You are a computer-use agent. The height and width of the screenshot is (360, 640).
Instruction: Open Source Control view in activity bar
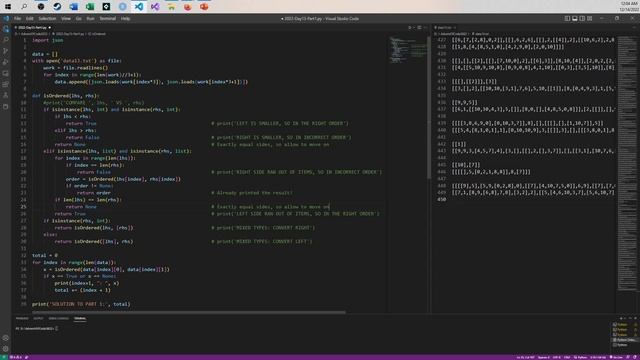coord(6,51)
